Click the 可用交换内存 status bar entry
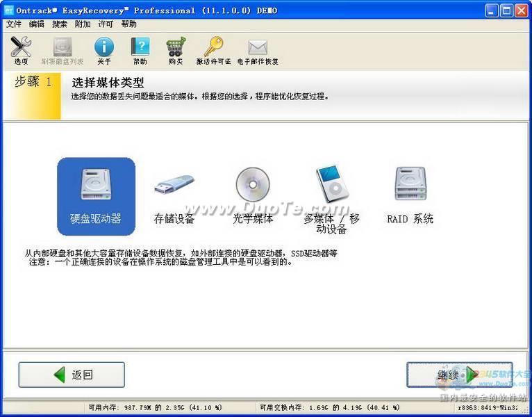Screen dimensions: 532x417 (x=329, y=407)
